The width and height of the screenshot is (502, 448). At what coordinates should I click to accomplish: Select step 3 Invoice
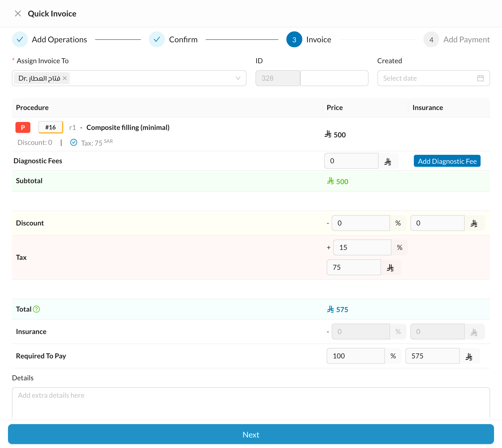point(309,39)
